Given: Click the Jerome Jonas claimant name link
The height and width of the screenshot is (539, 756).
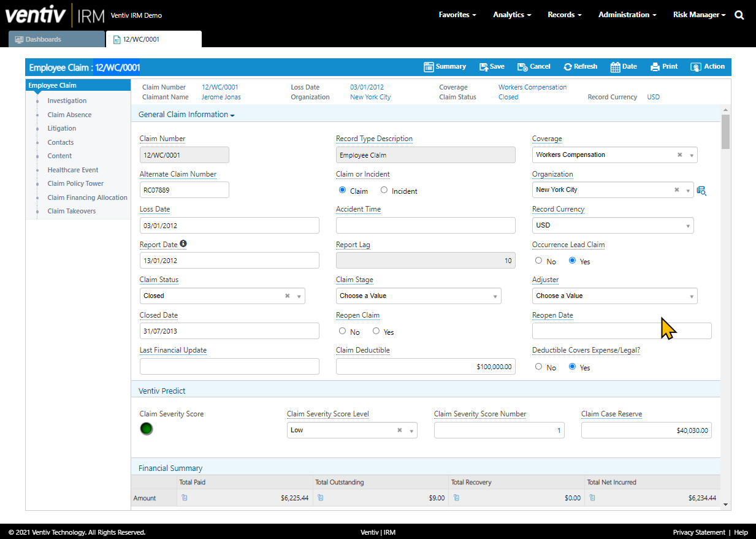Looking at the screenshot, I should coord(221,97).
